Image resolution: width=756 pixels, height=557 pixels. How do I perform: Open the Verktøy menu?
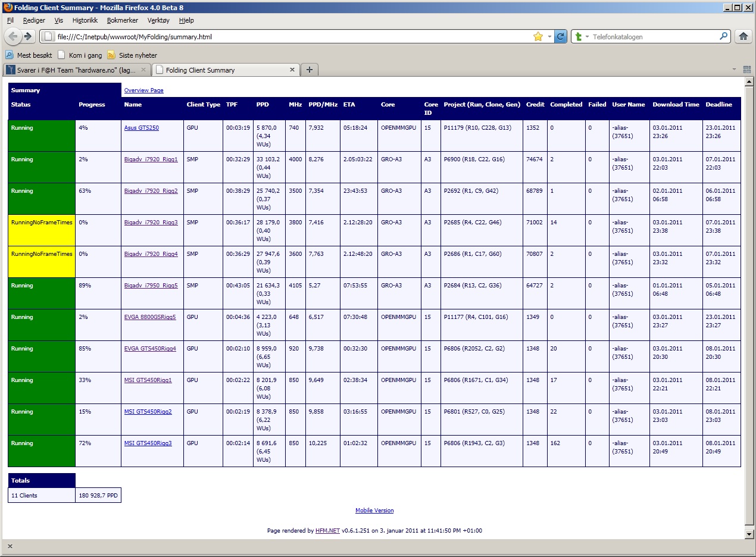click(x=158, y=20)
